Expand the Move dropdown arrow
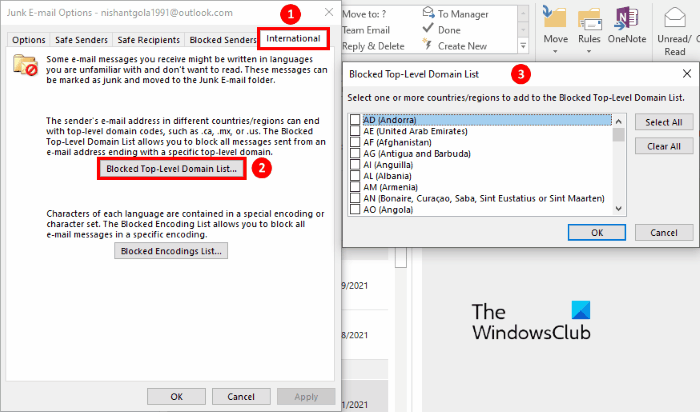700x412 pixels. click(x=555, y=51)
